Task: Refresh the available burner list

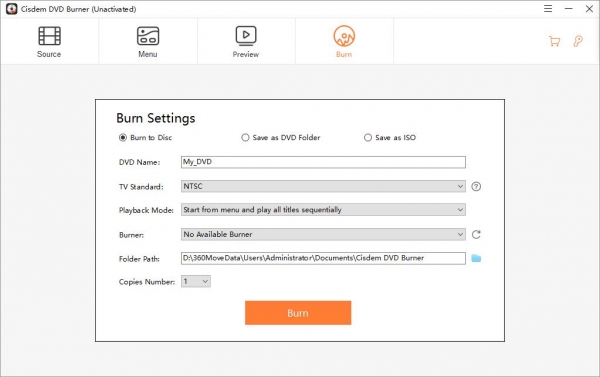Action: pyautogui.click(x=476, y=234)
